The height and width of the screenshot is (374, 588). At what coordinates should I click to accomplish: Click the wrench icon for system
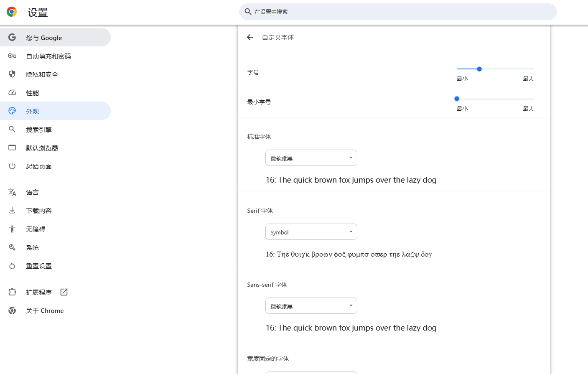(12, 247)
